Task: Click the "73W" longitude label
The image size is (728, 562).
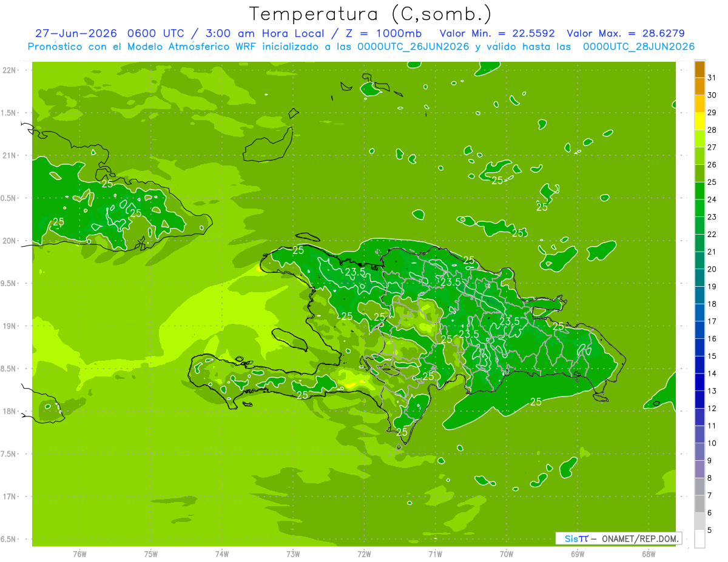Action: [293, 554]
